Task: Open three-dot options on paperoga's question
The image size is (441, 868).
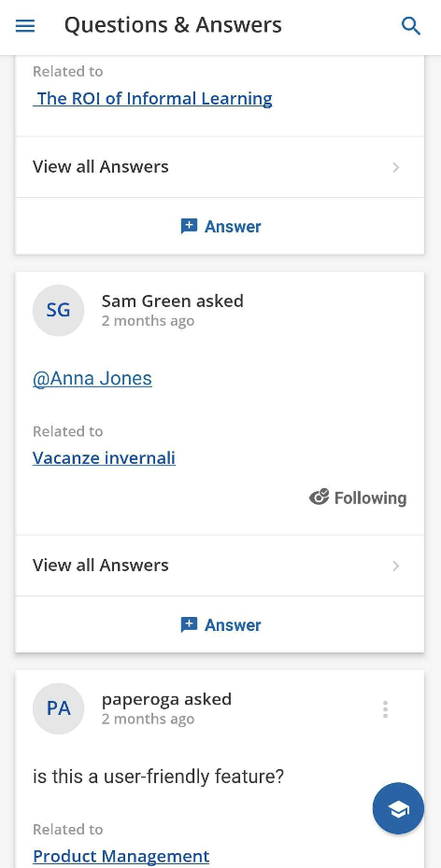Action: tap(385, 709)
